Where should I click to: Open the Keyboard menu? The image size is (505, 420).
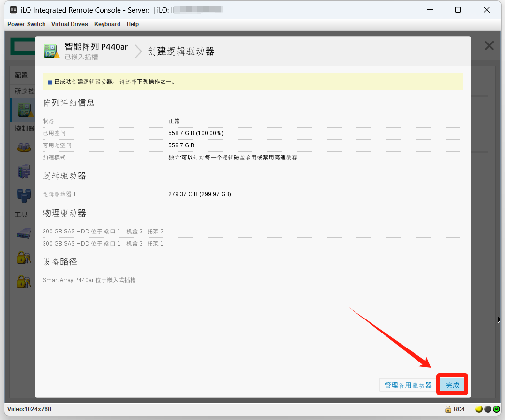click(107, 24)
